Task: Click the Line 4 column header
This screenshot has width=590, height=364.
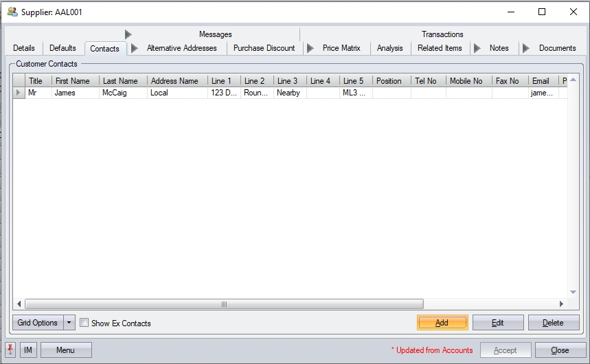Action: click(323, 80)
